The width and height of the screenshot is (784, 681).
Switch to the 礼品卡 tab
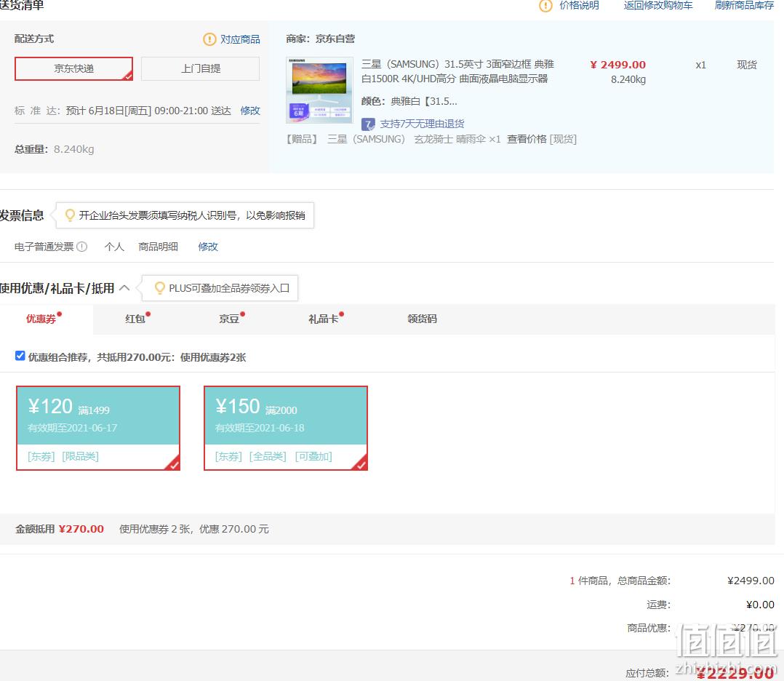point(323,319)
